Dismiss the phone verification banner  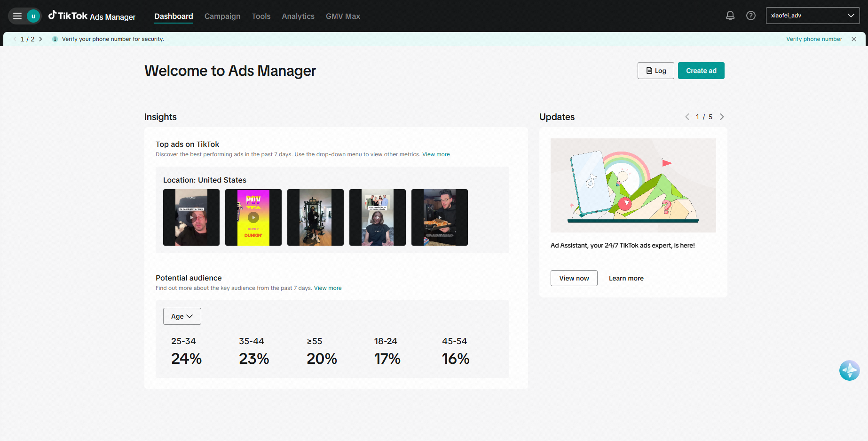853,39
